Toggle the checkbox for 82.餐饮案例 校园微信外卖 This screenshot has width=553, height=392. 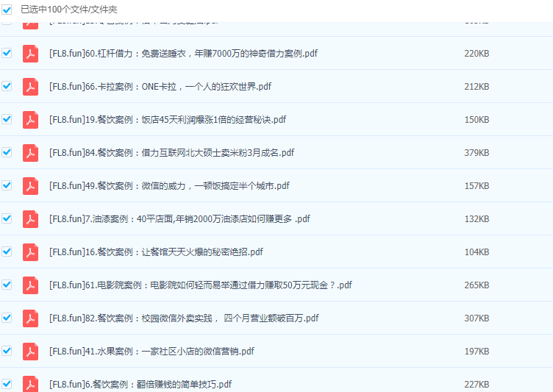tap(7, 318)
